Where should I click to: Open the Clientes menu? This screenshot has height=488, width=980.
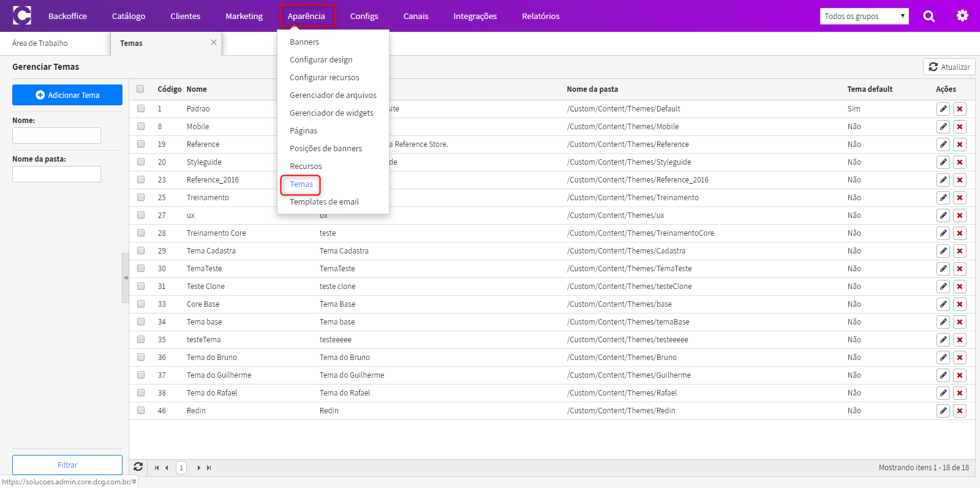186,16
